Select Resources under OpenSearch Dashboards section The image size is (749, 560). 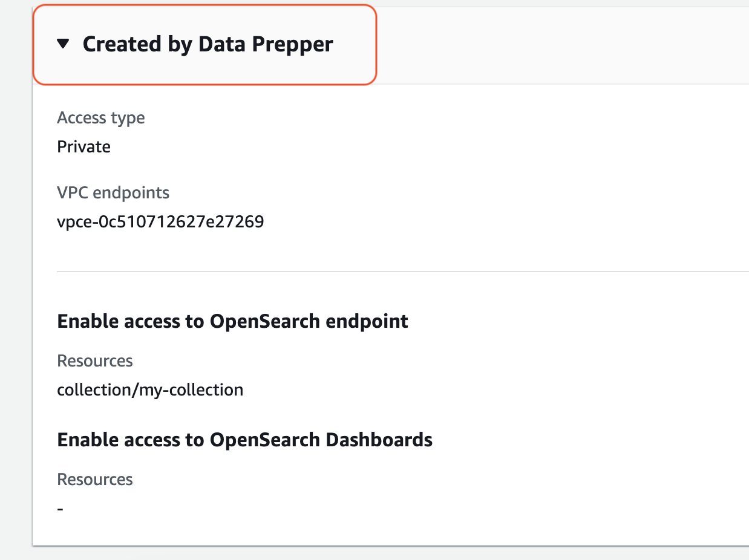click(94, 479)
